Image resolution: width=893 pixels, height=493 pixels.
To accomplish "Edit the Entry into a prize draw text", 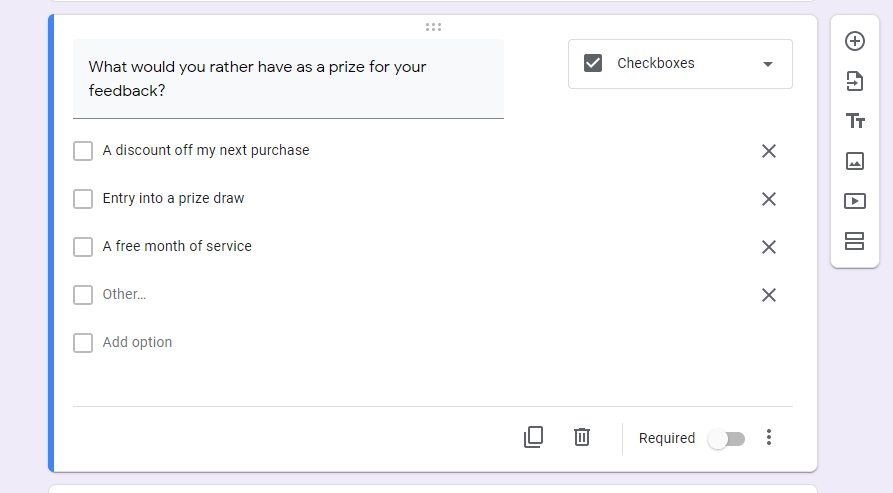I will click(x=173, y=198).
